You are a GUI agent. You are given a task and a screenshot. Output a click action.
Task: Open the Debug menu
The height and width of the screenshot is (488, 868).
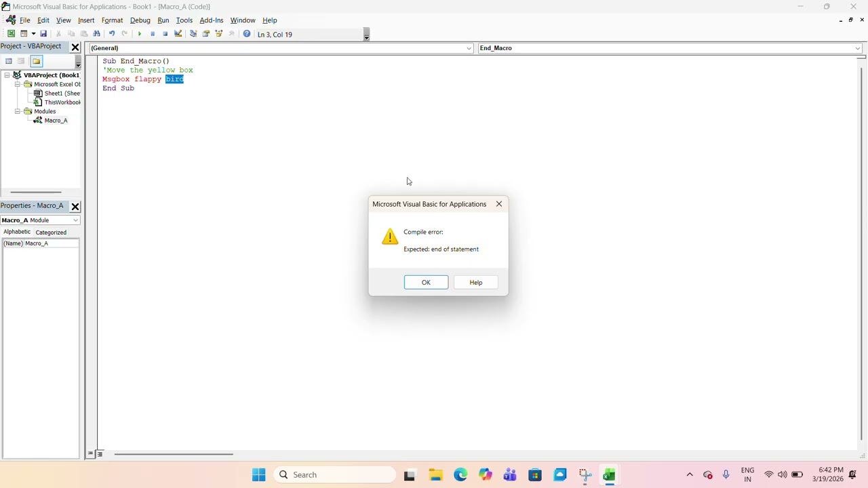[140, 20]
